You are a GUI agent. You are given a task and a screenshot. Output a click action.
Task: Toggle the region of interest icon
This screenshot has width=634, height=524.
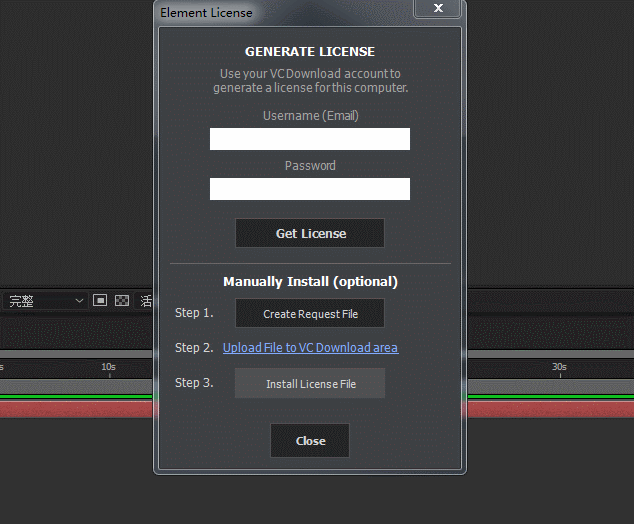tap(100, 300)
